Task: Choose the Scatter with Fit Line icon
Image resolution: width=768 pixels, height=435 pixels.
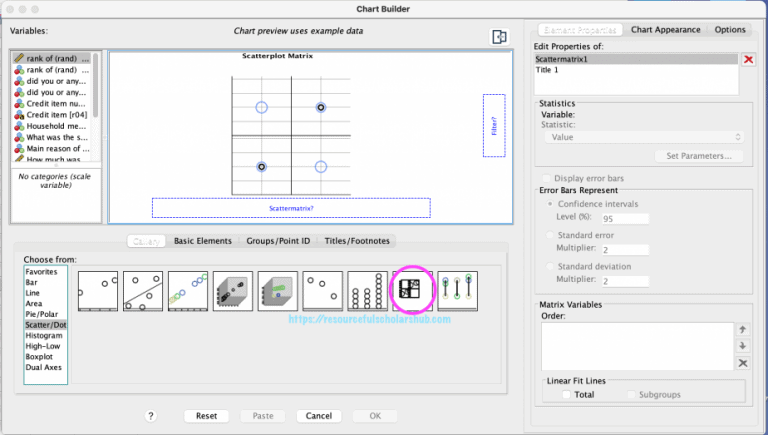Action: [x=143, y=291]
